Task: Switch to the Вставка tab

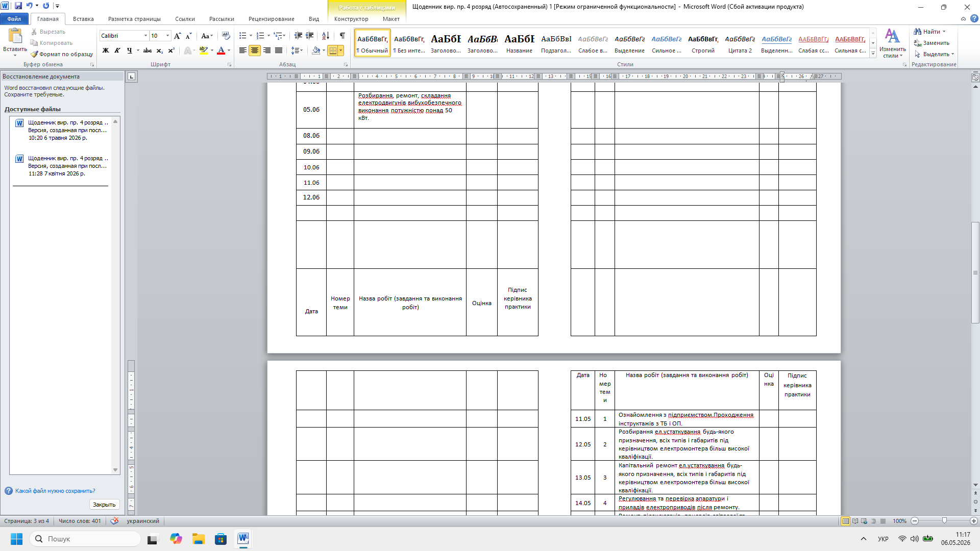Action: tap(83, 19)
